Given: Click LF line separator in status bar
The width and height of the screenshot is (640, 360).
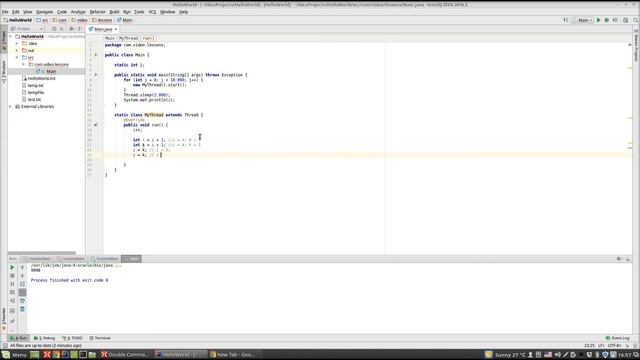Looking at the screenshot, I should pos(601,346).
